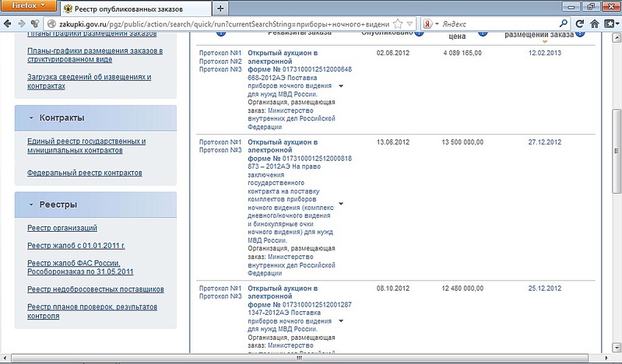Screen dimensions: 622x364
Task: Reload the page with refresh icon
Action: point(579,24)
